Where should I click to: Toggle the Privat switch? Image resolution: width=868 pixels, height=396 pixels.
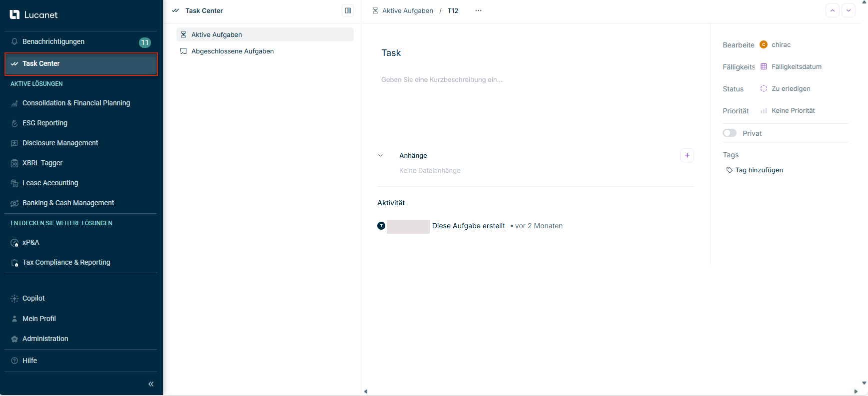coord(730,133)
